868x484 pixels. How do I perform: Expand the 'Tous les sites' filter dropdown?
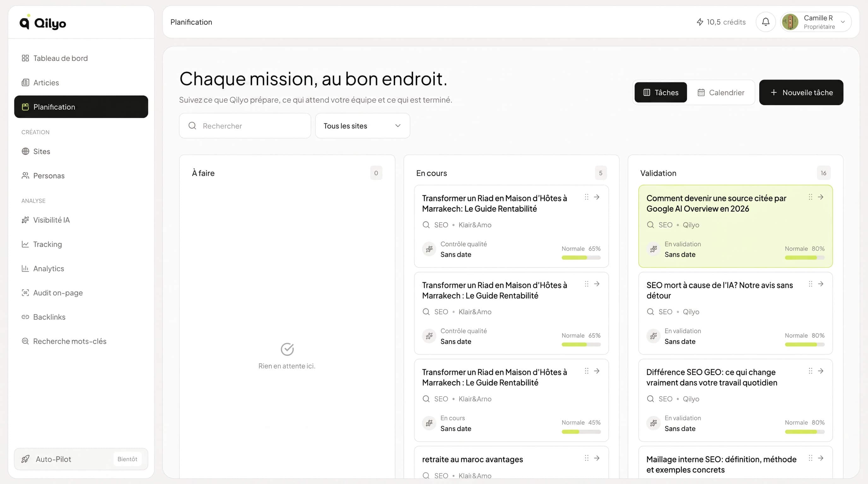pos(363,125)
